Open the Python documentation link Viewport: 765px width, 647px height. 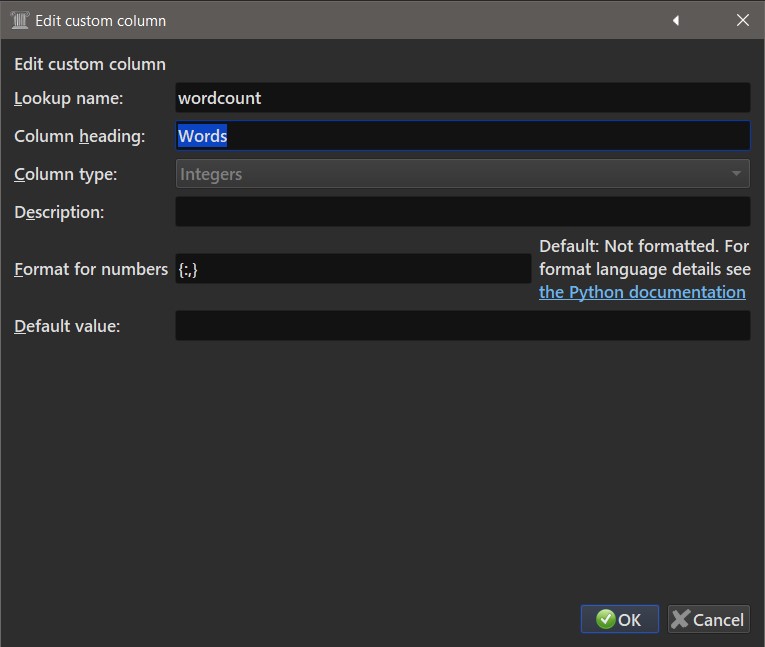point(642,292)
